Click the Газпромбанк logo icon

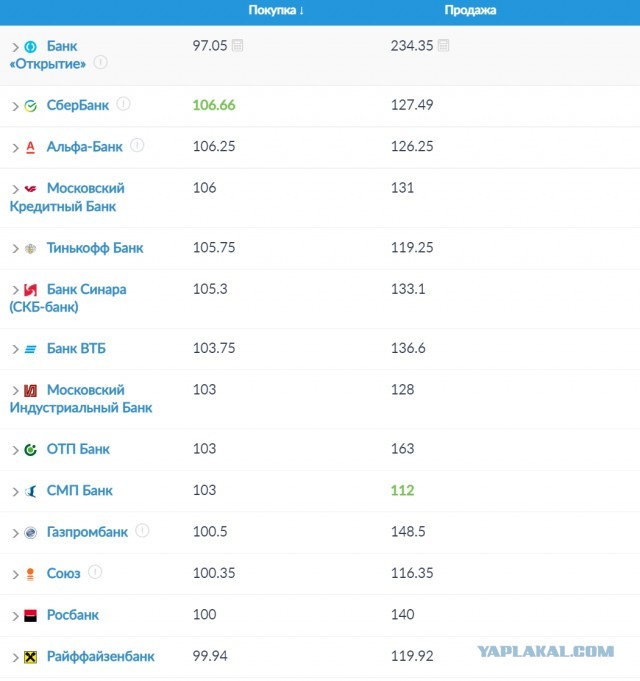[x=30, y=532]
